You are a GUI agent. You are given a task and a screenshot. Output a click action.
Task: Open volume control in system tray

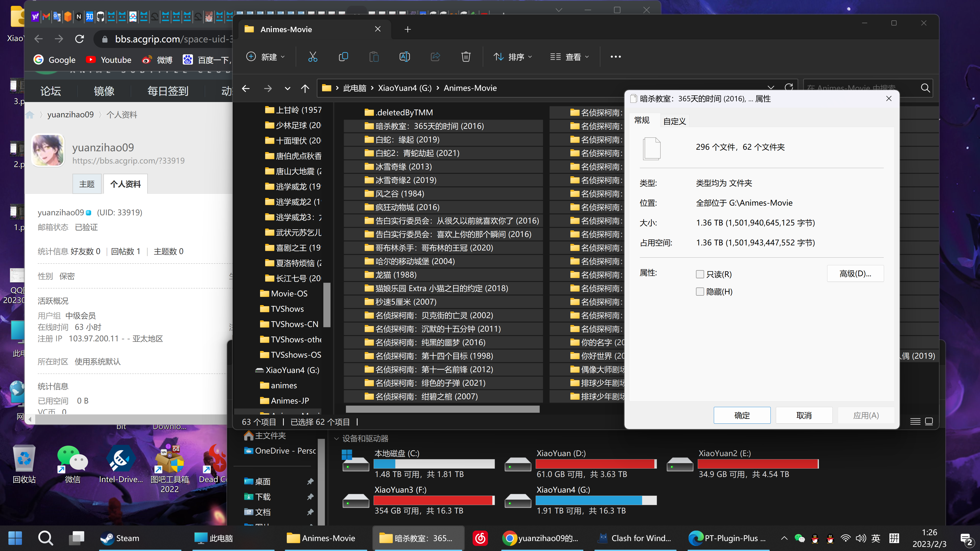(861, 538)
